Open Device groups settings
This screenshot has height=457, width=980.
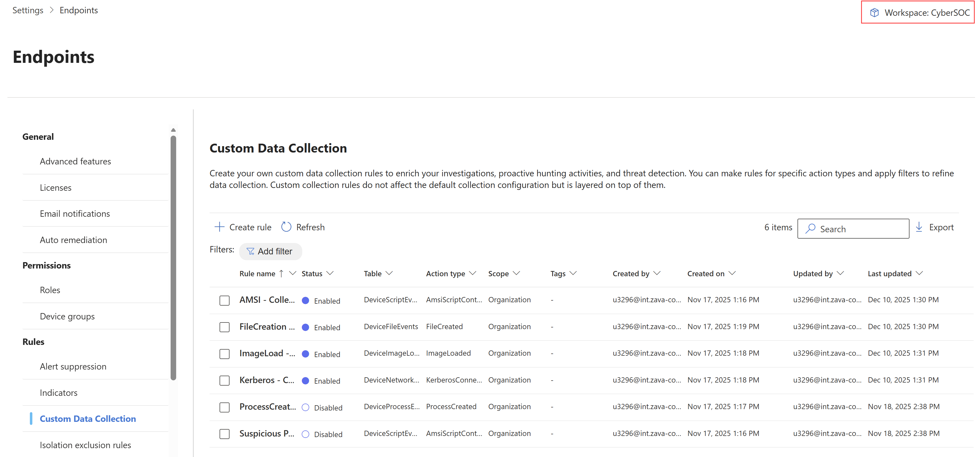67,316
